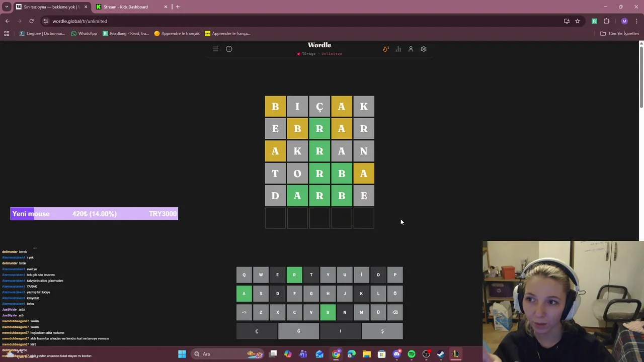Open the Chrome profile avatar M
The height and width of the screenshot is (362, 644).
click(624, 21)
